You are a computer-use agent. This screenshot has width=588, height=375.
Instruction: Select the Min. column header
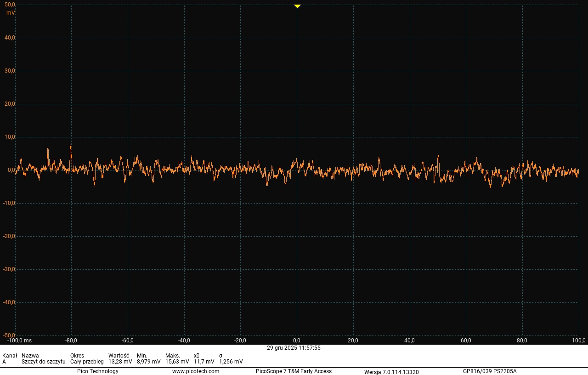(x=142, y=356)
